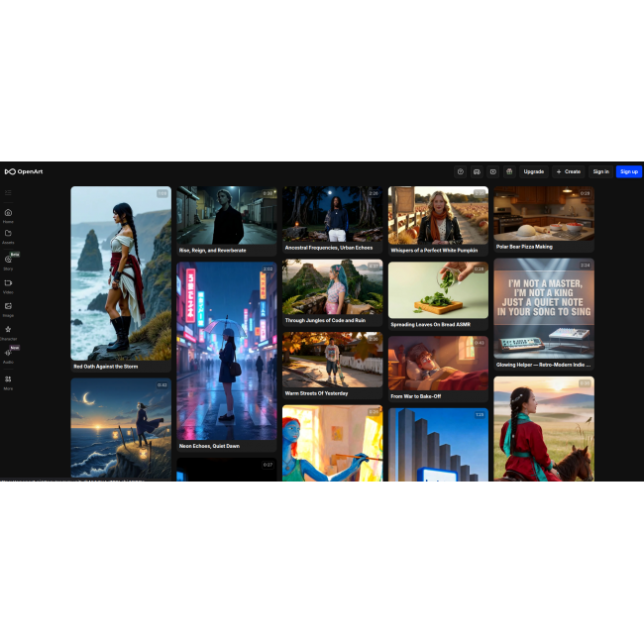Open the Assets folder icon
The image size is (644, 644).
(x=8, y=235)
